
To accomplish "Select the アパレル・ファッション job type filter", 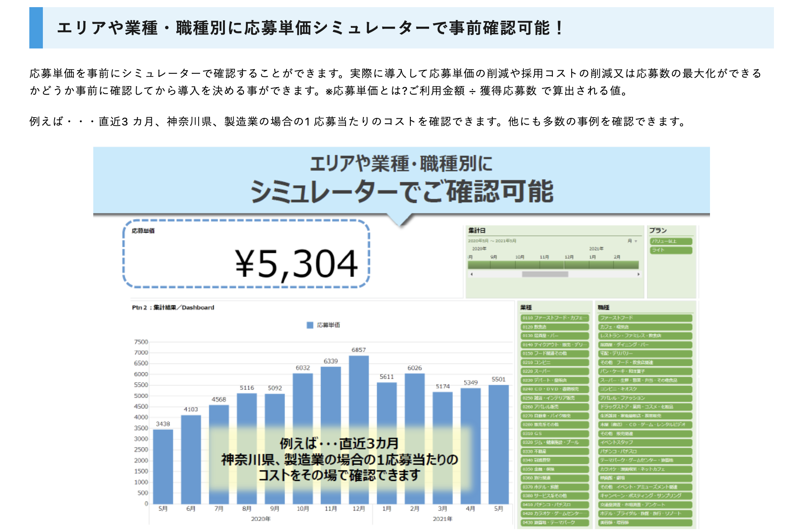I will coord(645,398).
